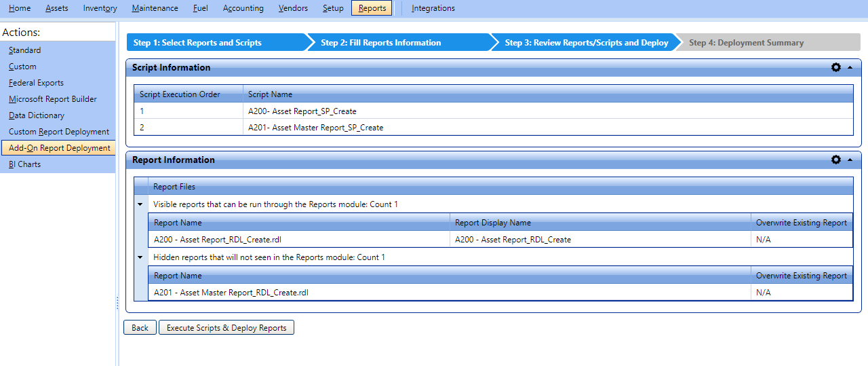Collapse the Report Information panel arrow
The width and height of the screenshot is (868, 366).
[x=850, y=160]
